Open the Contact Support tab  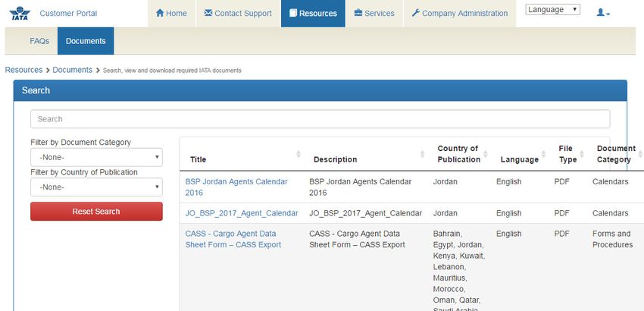(x=238, y=14)
